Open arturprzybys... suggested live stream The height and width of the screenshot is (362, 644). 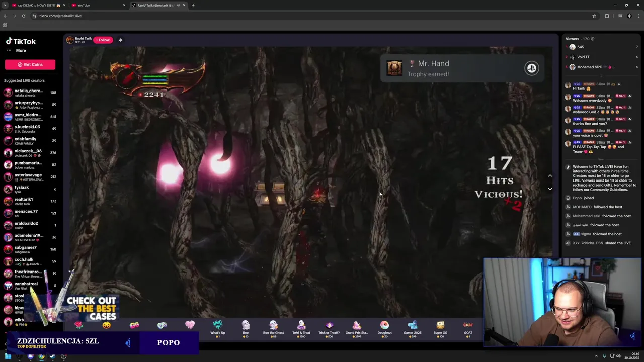pyautogui.click(x=30, y=105)
